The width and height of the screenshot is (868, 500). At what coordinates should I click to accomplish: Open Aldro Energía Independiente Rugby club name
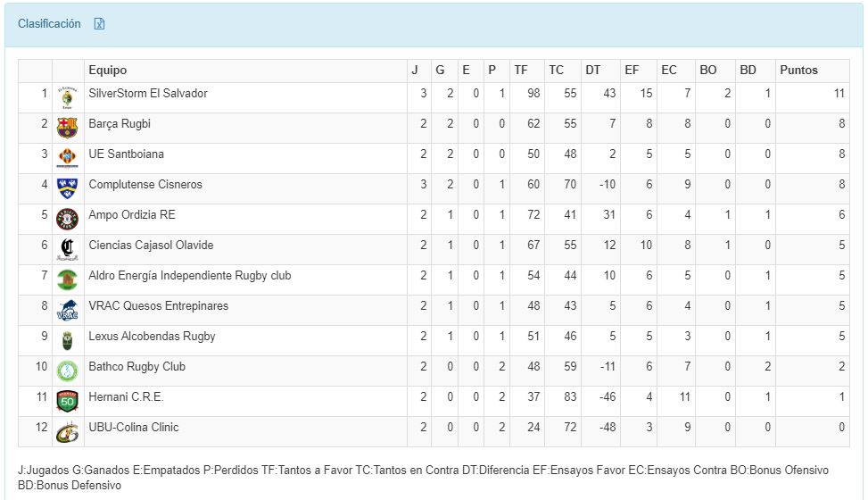tap(189, 276)
